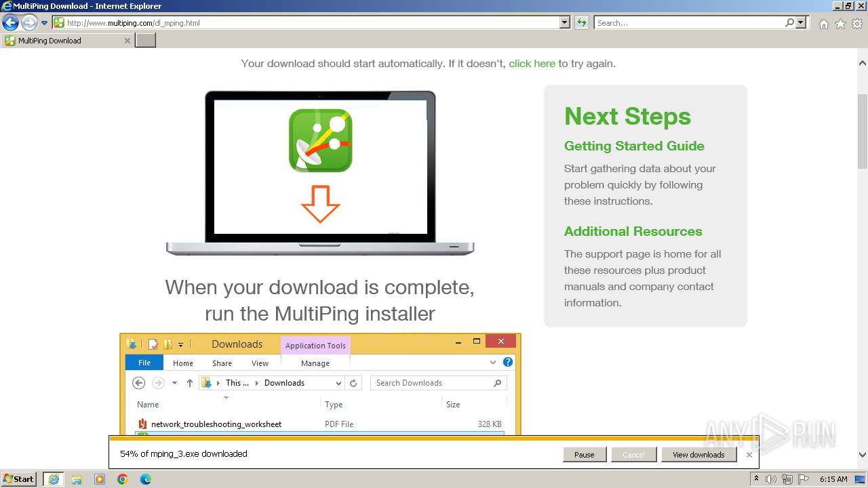This screenshot has width=868, height=488.
Task: Open the Tools gear menu
Action: [x=857, y=24]
